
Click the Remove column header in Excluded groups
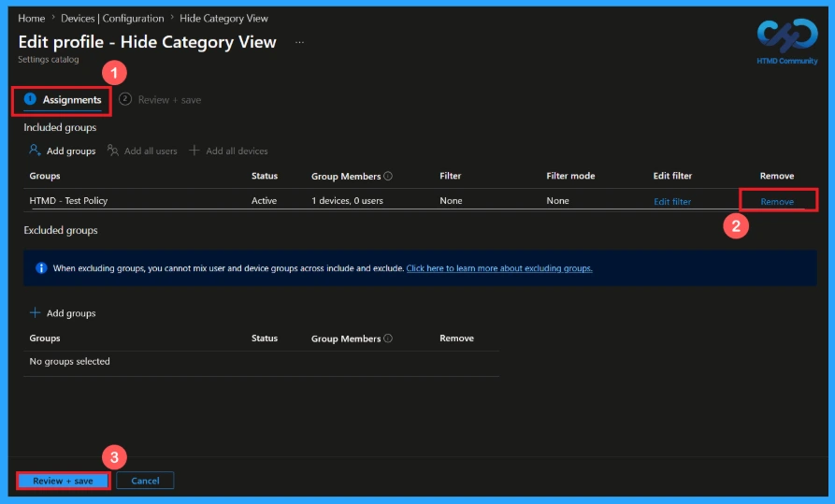(x=456, y=338)
